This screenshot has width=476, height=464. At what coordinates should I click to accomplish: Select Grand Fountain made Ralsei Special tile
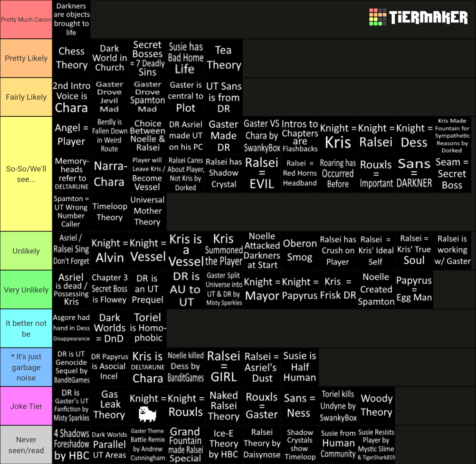(x=185, y=445)
